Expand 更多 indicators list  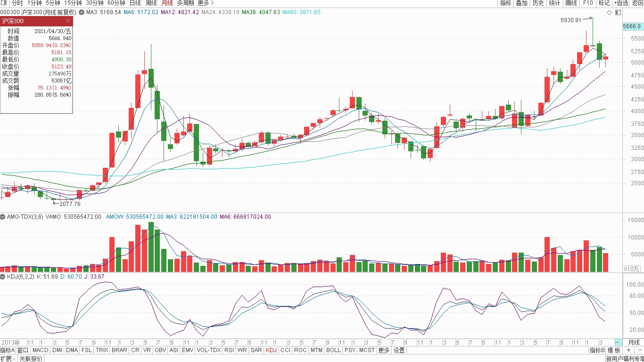click(384, 350)
